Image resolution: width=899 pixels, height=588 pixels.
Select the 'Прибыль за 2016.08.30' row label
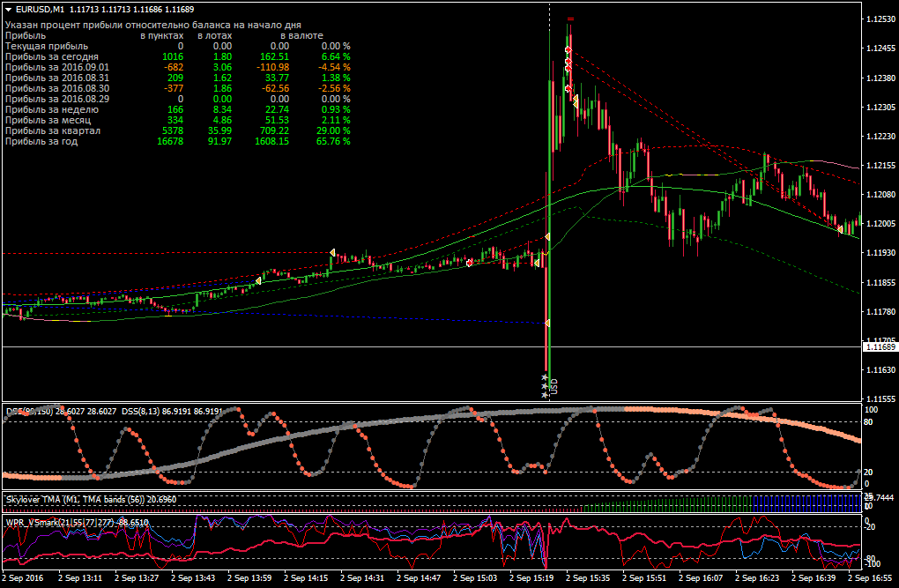click(56, 88)
